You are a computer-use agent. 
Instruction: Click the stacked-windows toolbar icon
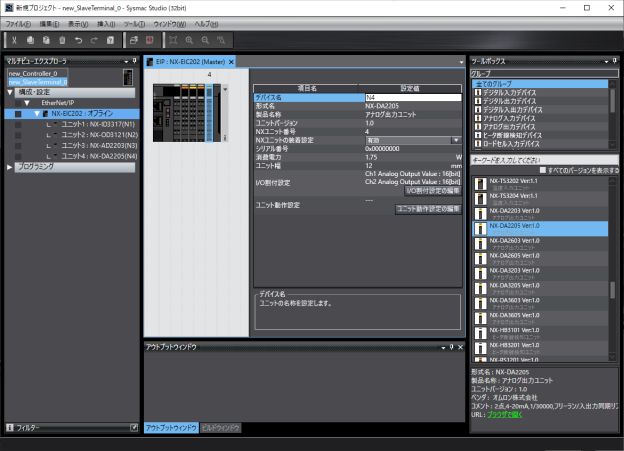click(x=134, y=40)
